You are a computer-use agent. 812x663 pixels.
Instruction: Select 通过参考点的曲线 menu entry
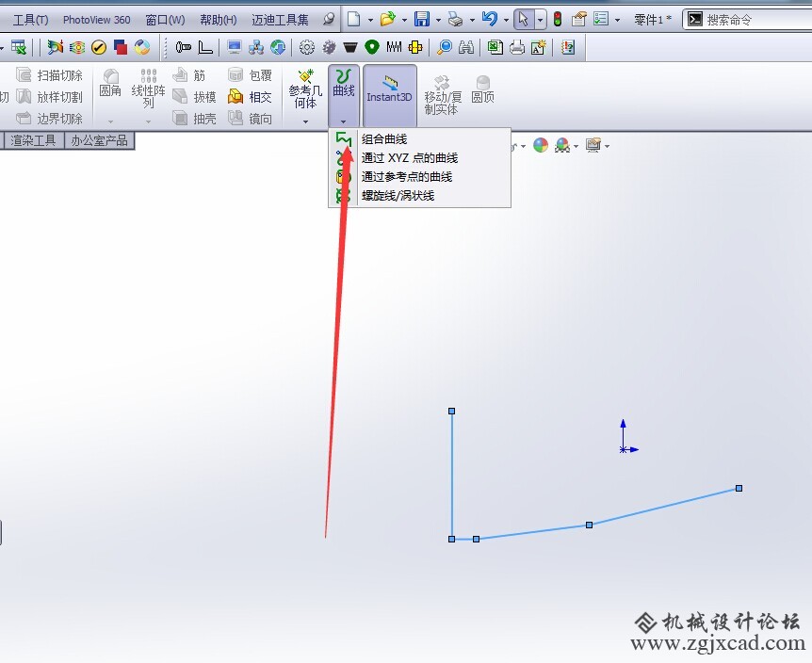[x=419, y=176]
